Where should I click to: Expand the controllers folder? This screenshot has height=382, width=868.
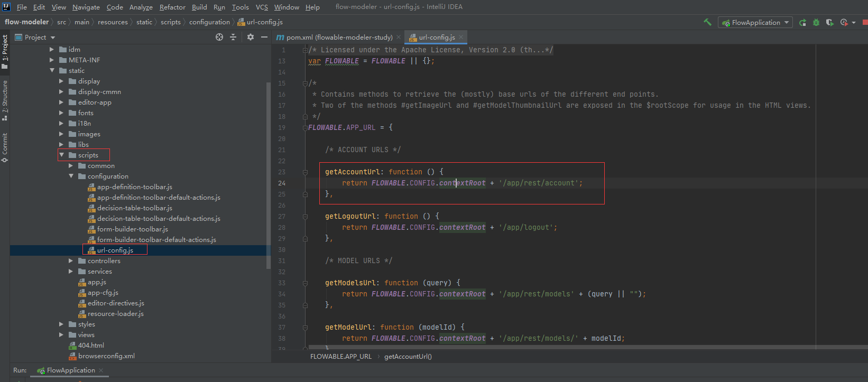71,260
